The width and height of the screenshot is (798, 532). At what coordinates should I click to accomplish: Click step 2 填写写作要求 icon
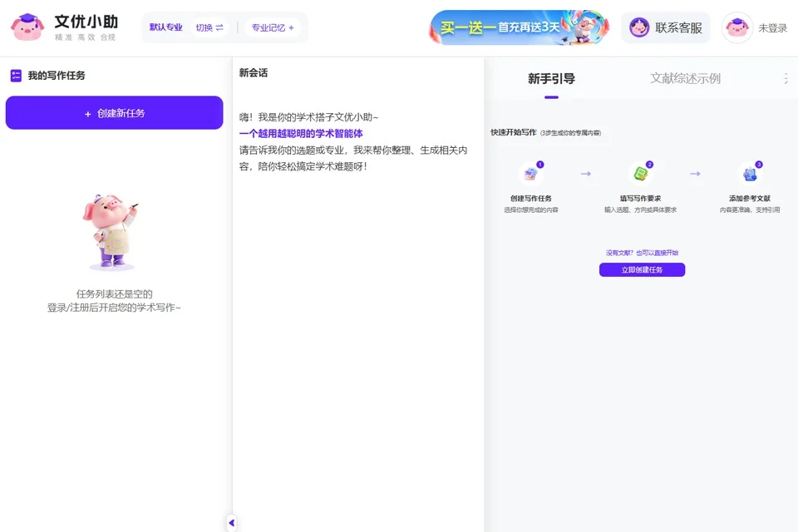(640, 174)
